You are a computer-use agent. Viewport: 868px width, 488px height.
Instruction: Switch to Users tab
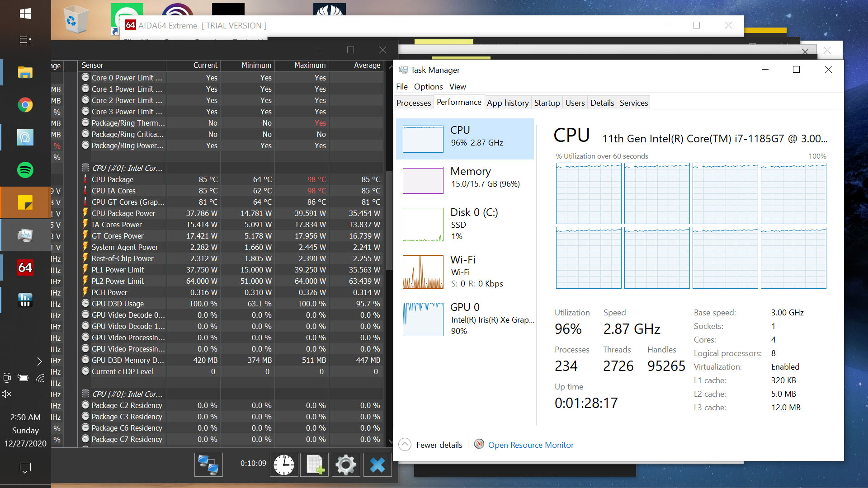575,103
